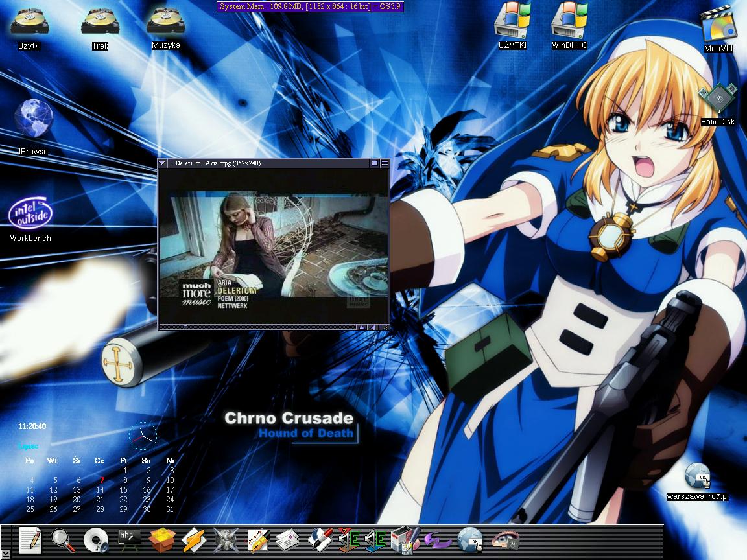Click inside the Delerium video frame

click(x=274, y=246)
